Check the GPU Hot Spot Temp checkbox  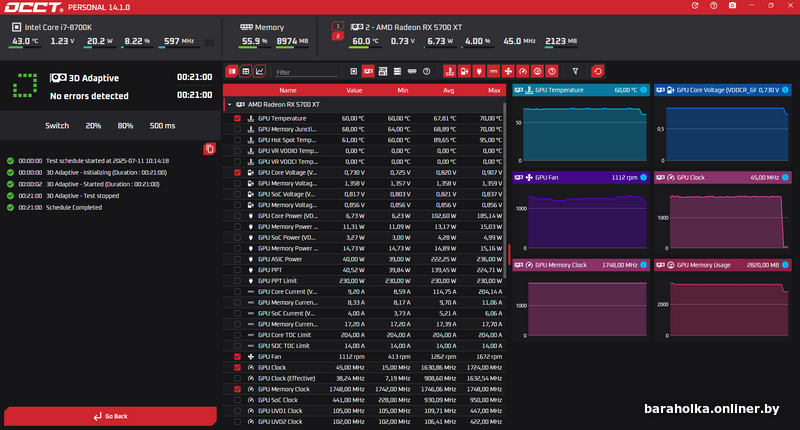[x=237, y=140]
